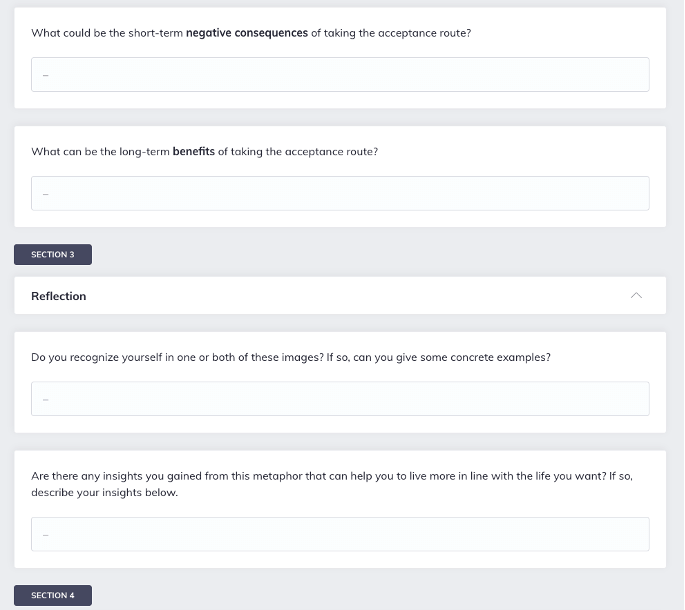Click empty area of Reflection header bar
This screenshot has width=685, height=610.
pos(349,295)
